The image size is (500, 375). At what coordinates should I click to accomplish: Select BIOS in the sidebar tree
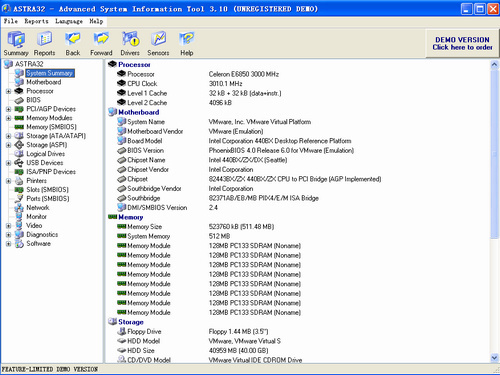[x=33, y=100]
